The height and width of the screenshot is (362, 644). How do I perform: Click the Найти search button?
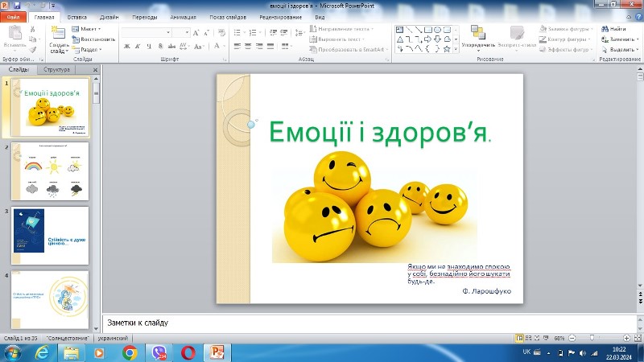(613, 29)
